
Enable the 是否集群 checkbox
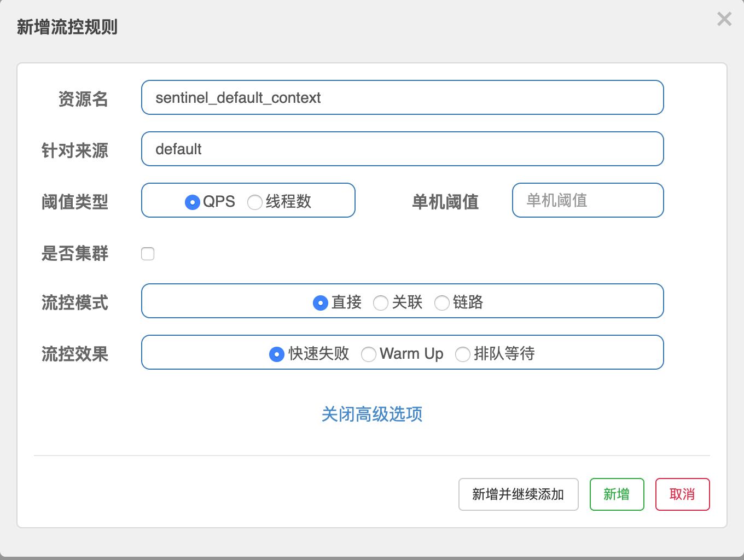point(148,253)
